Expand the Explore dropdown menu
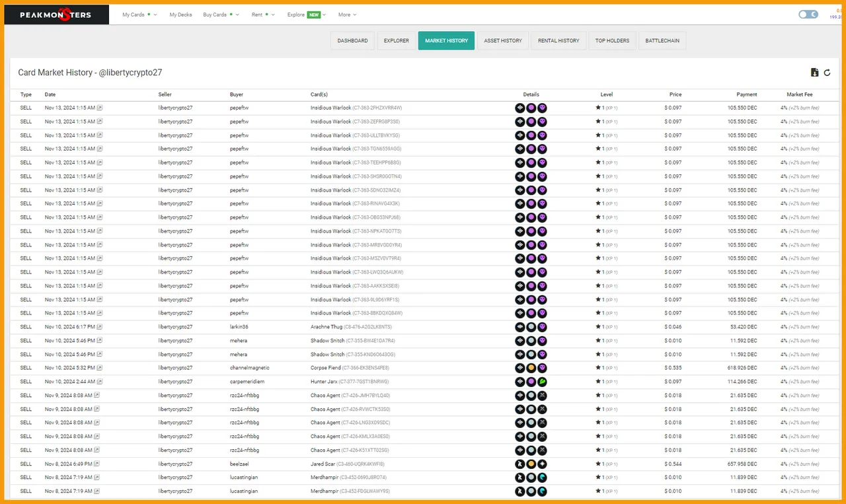This screenshot has width=846, height=504. 308,15
